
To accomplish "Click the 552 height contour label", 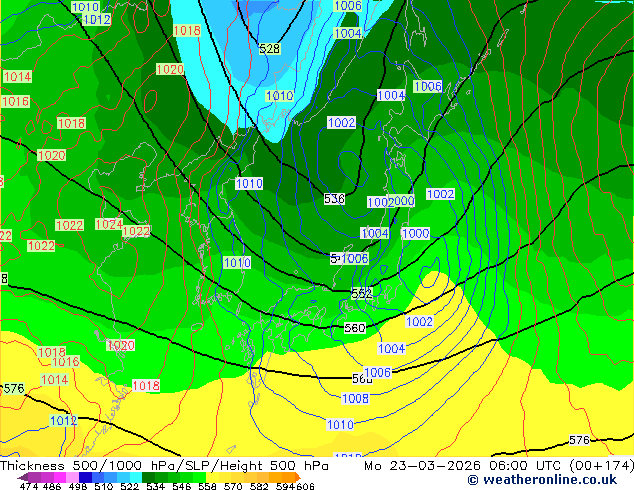I will (361, 294).
